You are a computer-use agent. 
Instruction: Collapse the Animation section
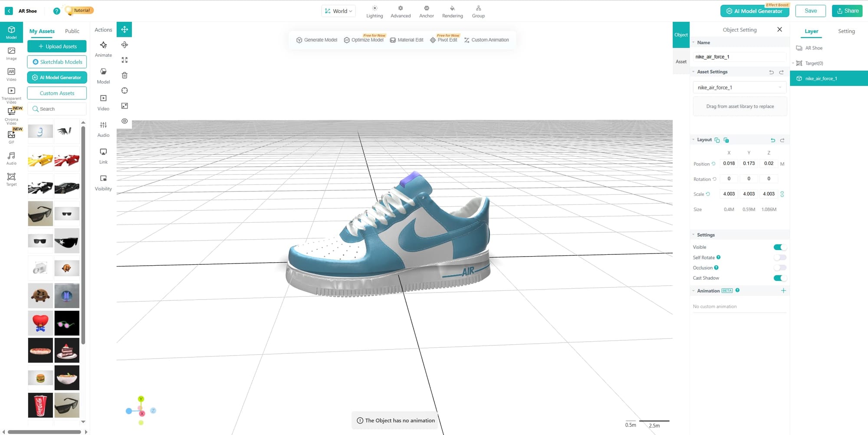click(x=693, y=291)
